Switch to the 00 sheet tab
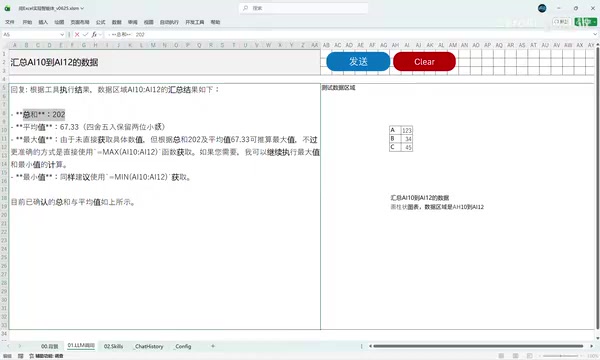 (49, 346)
